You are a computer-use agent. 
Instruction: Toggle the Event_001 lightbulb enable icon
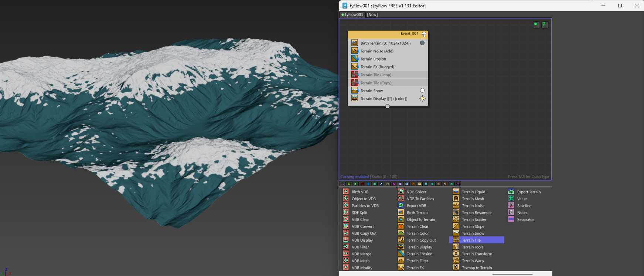tap(424, 34)
